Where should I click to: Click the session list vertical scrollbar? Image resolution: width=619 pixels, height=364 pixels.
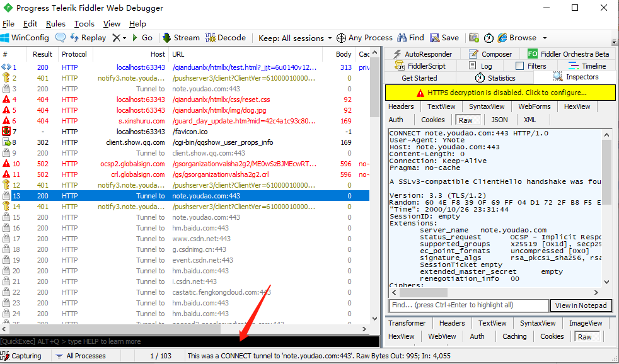point(374,185)
